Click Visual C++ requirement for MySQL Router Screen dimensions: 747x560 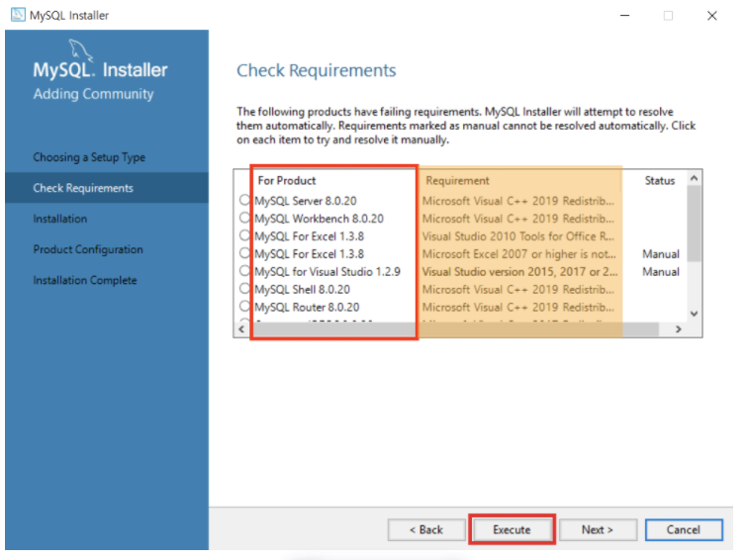pos(518,307)
